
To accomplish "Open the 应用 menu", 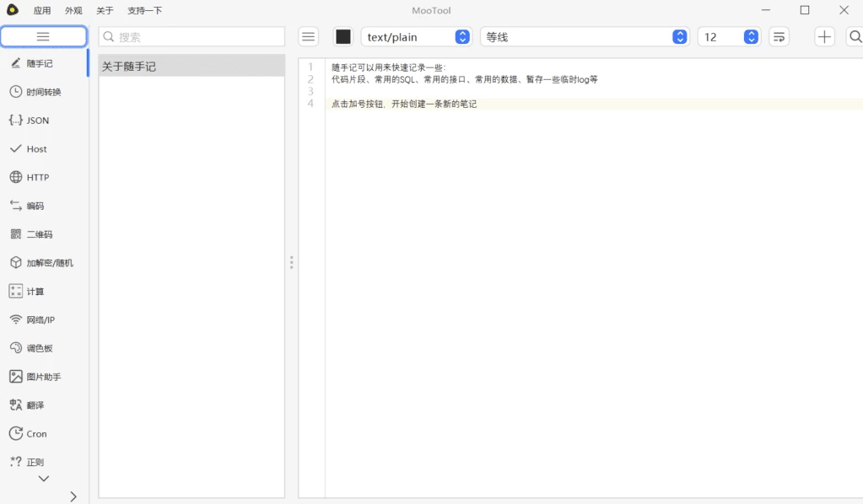I will click(x=42, y=11).
